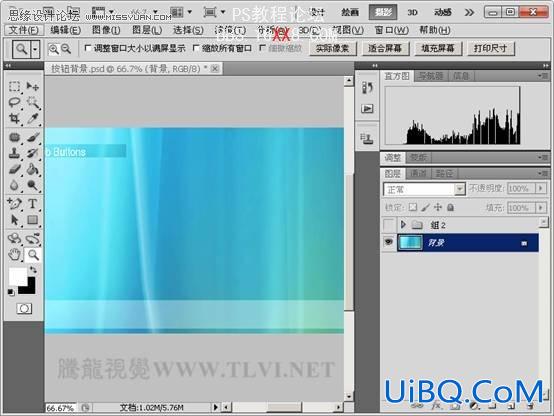Click the 打印尺寸 button
Screen dimensions: 554x416
[490, 48]
